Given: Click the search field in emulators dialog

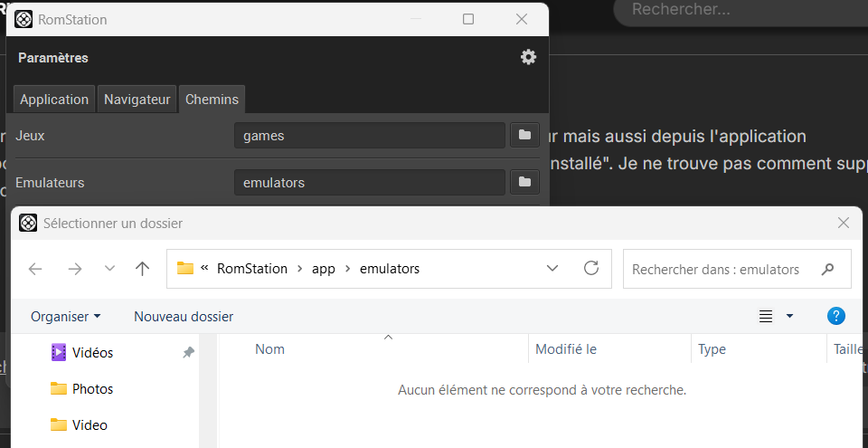Looking at the screenshot, I should click(x=723, y=269).
